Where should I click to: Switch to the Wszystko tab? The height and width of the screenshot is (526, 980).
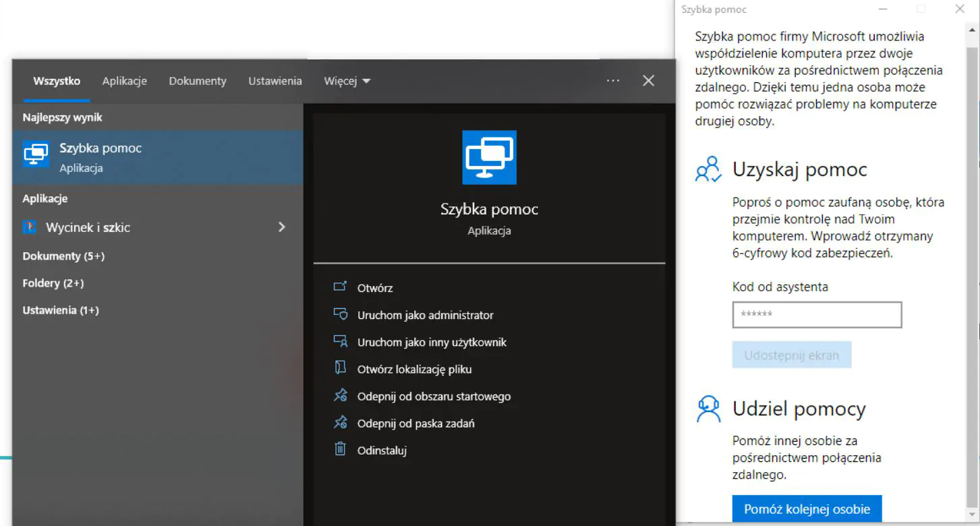click(57, 81)
